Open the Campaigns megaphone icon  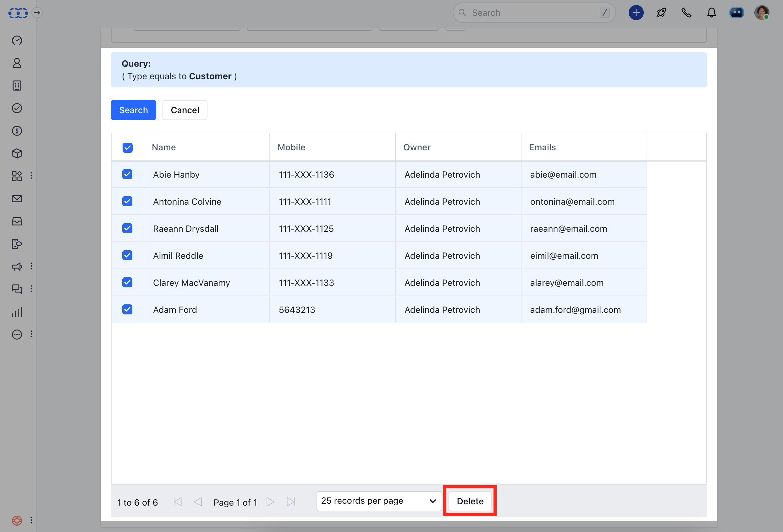point(17,267)
